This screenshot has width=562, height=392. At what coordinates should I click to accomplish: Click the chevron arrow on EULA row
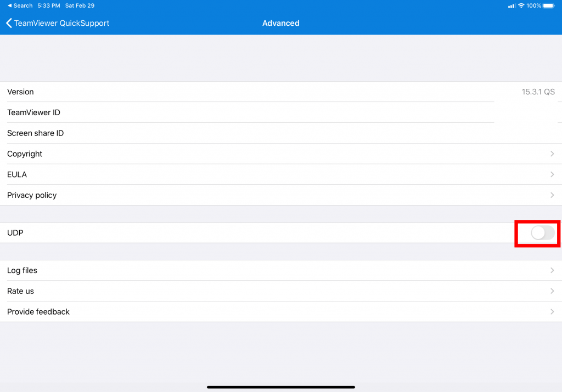(x=552, y=174)
